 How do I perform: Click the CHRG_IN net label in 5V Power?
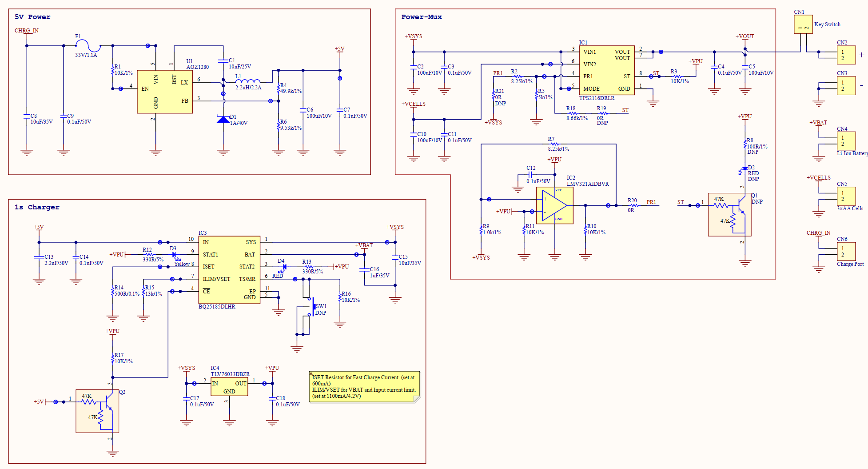coord(27,31)
